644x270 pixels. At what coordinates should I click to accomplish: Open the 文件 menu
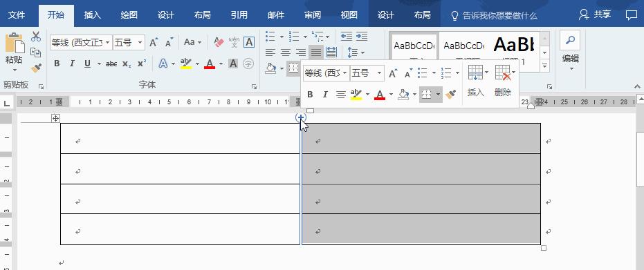click(x=17, y=15)
